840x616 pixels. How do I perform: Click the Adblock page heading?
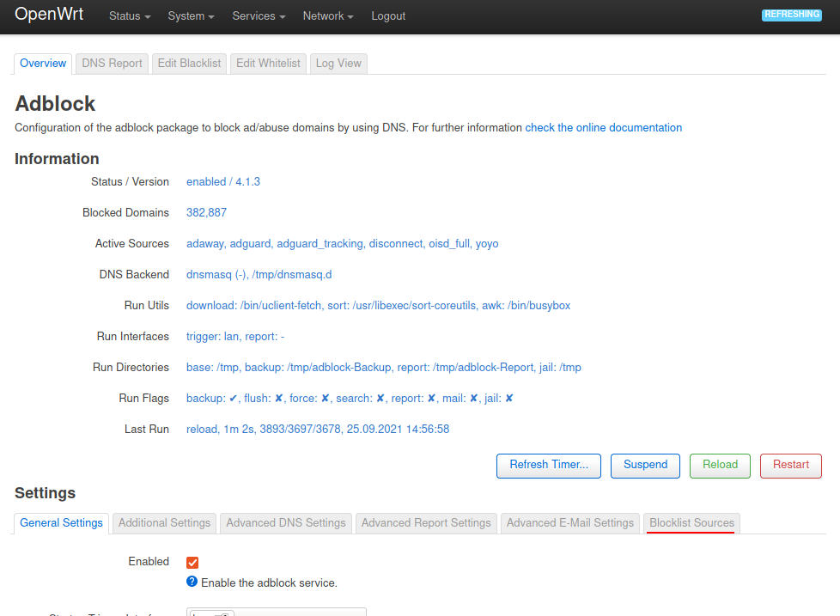(55, 103)
